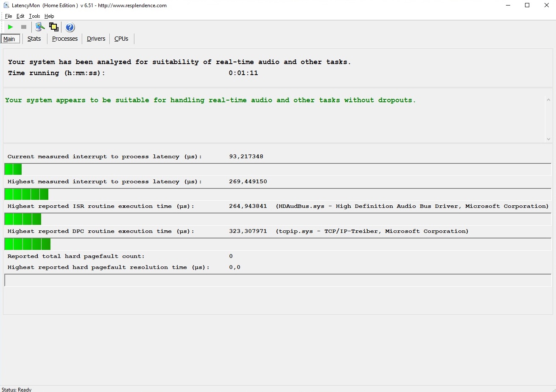The image size is (556, 392).
Task: Click the 'Reported total hard pagefault count' label
Action: [76, 256]
